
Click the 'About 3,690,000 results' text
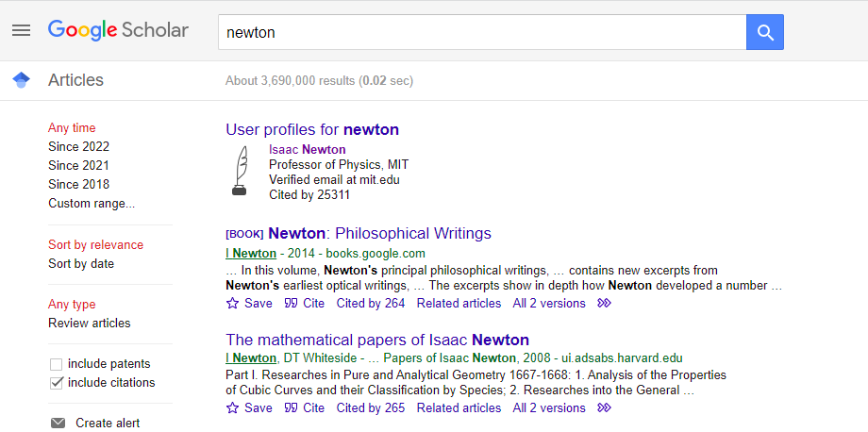click(x=290, y=81)
